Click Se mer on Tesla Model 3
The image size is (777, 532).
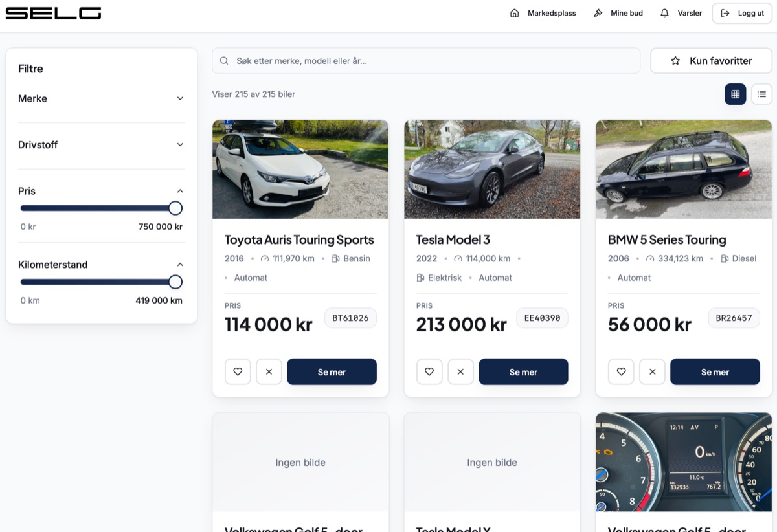click(x=523, y=372)
